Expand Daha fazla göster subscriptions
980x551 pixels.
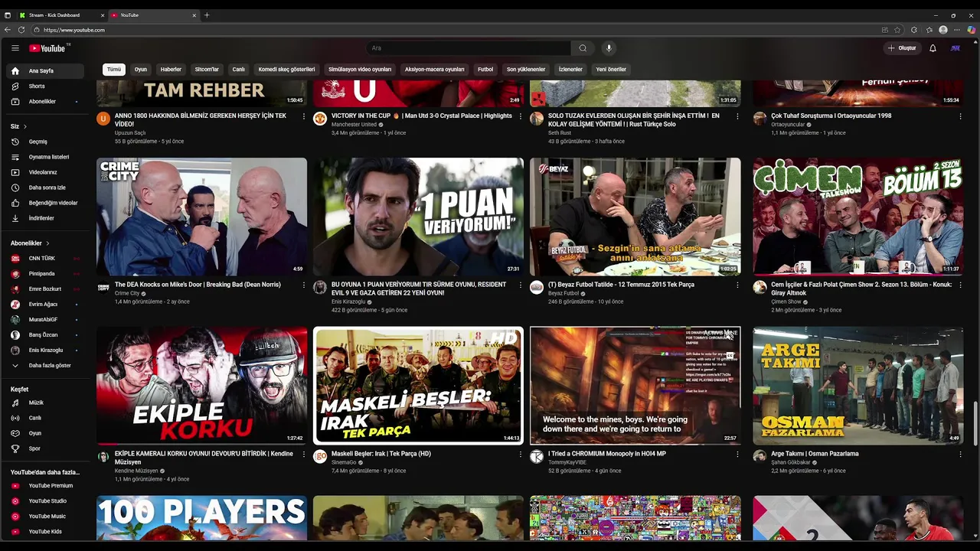point(46,366)
